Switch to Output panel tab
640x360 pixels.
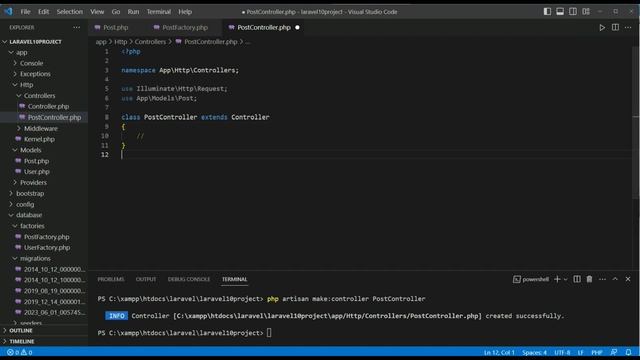146,279
